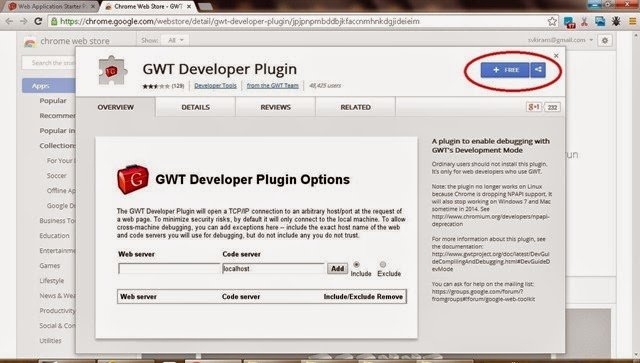
Task: Click the share icon next to FREE
Action: click(538, 70)
